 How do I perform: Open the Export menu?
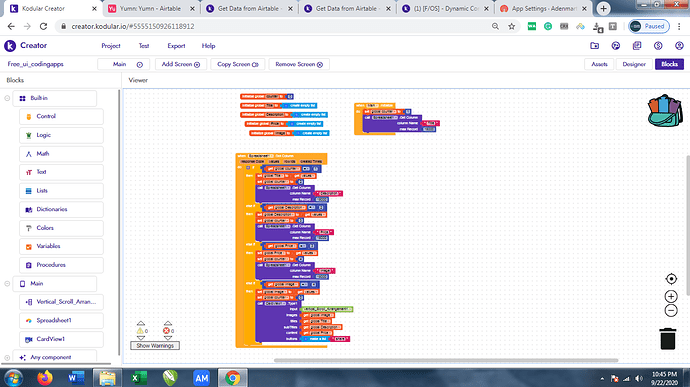pos(176,46)
